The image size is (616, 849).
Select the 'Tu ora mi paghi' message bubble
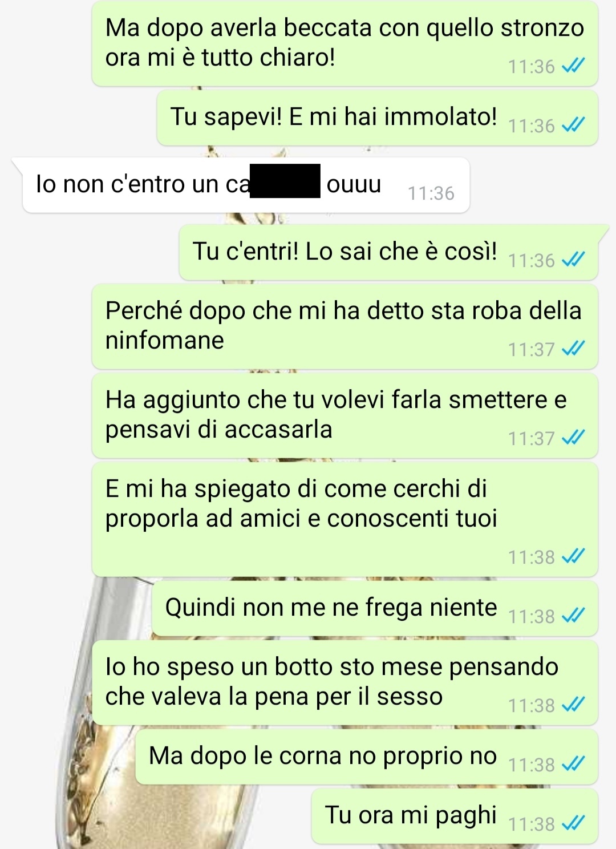tap(455, 815)
